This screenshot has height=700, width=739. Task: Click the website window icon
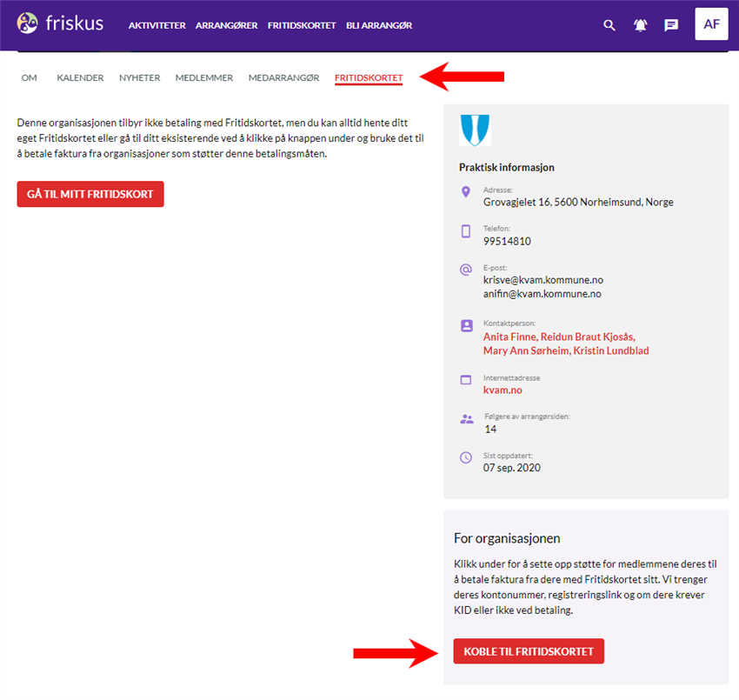[466, 380]
